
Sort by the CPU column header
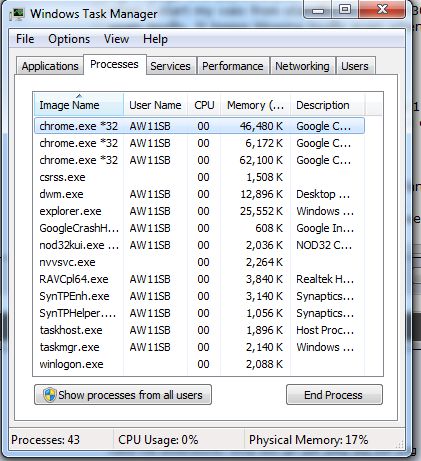pyautogui.click(x=204, y=105)
